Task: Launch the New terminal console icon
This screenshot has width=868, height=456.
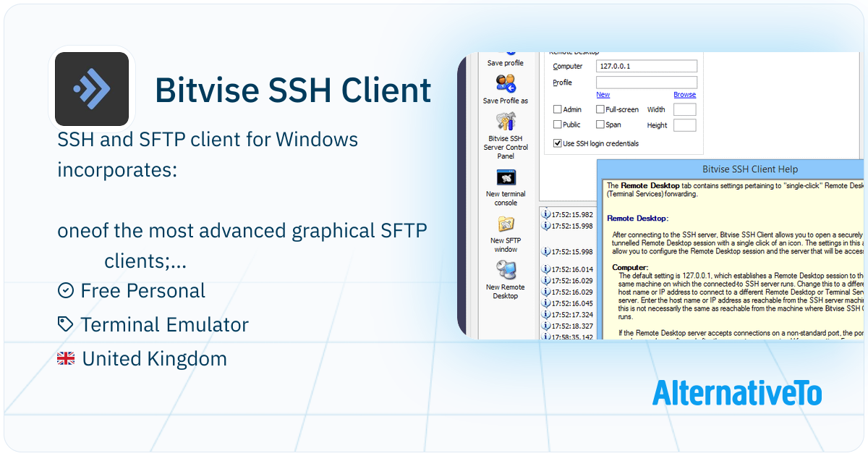Action: (506, 177)
